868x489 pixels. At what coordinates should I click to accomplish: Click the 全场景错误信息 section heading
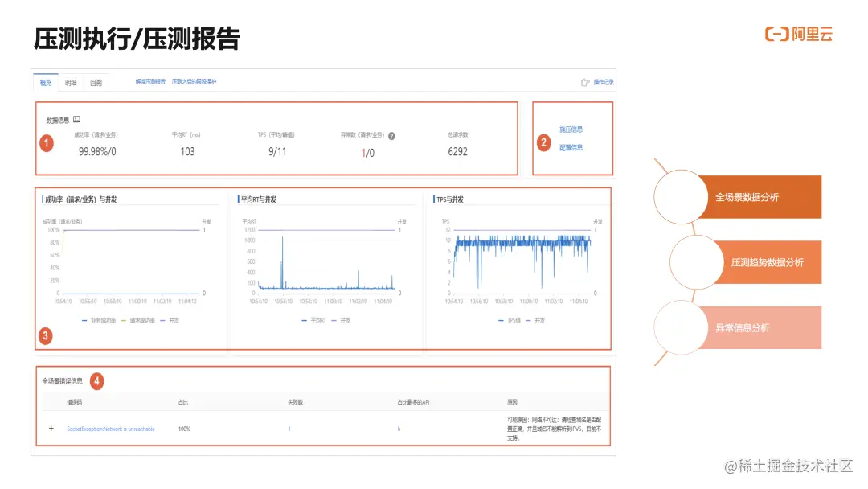coord(62,381)
